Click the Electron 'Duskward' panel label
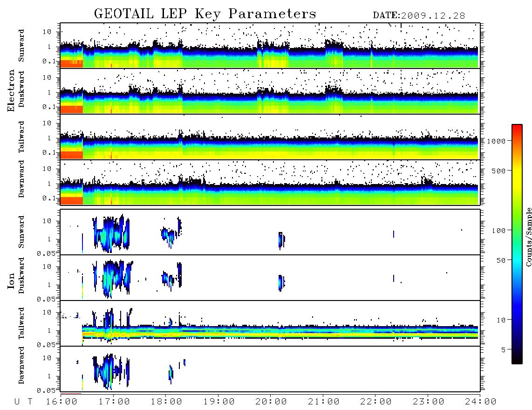 point(21,89)
